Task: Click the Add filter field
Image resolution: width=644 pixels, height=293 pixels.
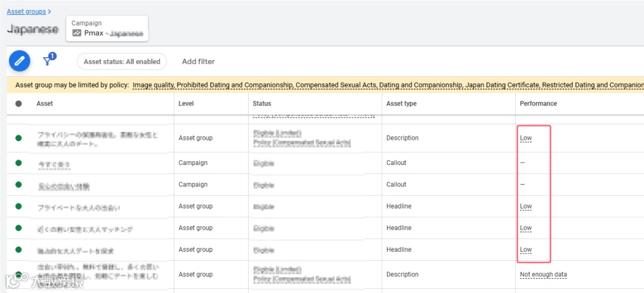Action: 199,61
